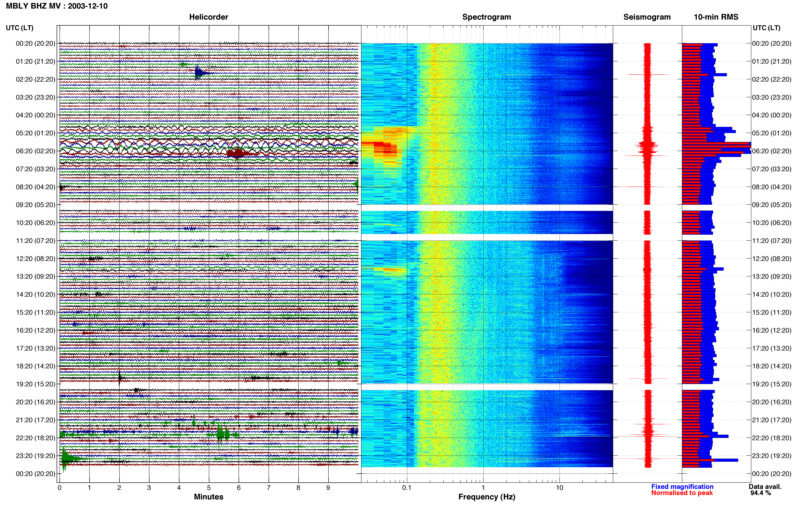Click the minute 5 tick label on the Helicorder axis
The width and height of the screenshot is (812, 508).
(x=209, y=487)
